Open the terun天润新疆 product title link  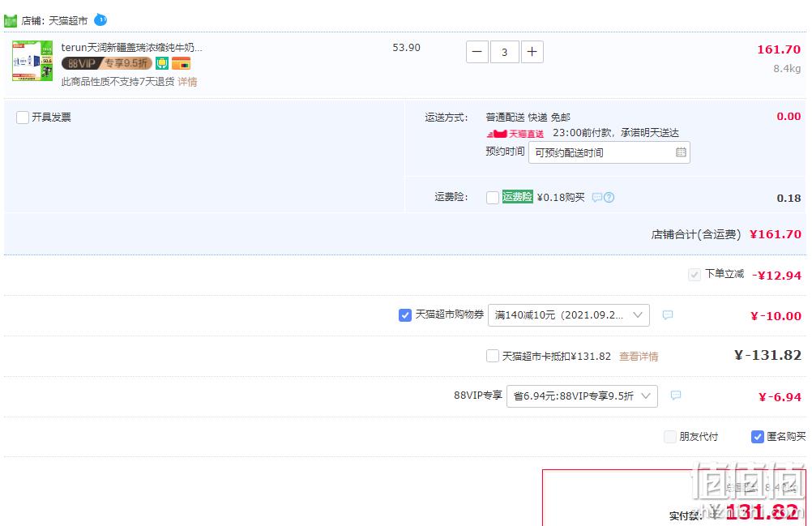131,47
